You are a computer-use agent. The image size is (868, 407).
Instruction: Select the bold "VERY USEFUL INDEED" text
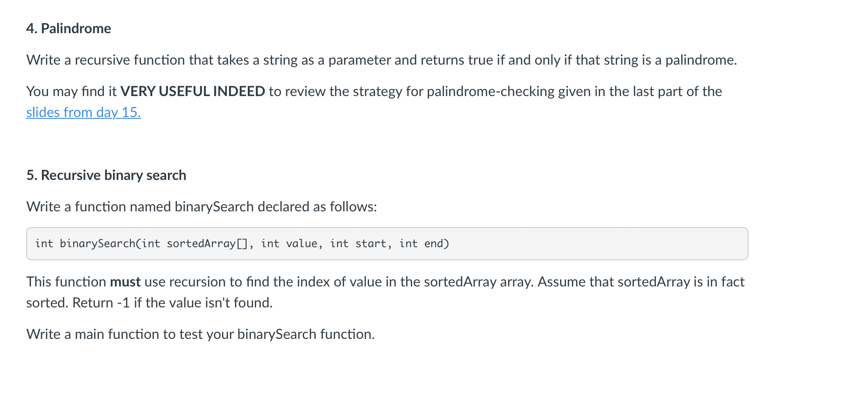pos(192,91)
